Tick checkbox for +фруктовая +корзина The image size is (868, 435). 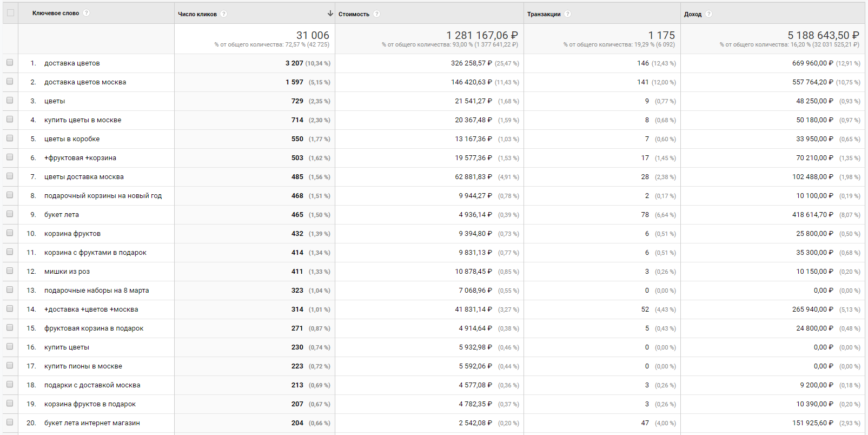point(10,157)
